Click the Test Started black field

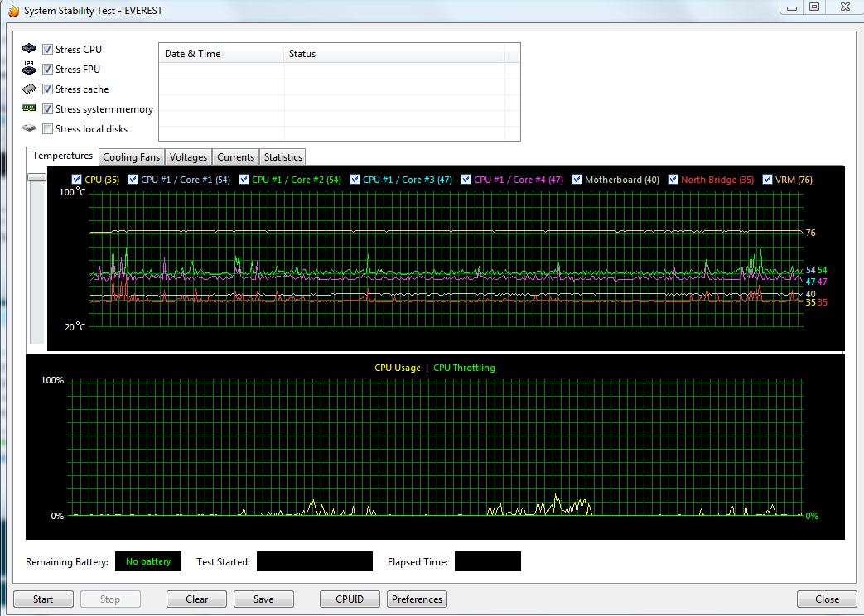pos(315,561)
